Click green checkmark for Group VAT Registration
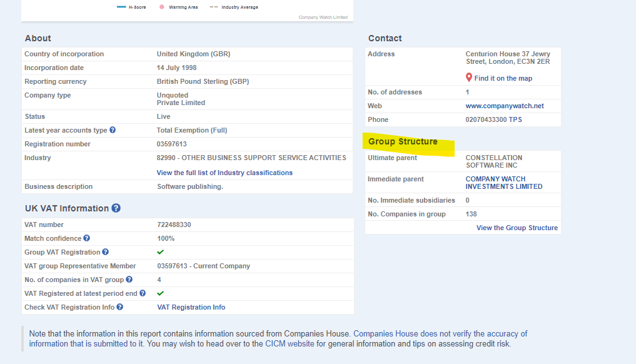636x364 pixels. pos(160,252)
